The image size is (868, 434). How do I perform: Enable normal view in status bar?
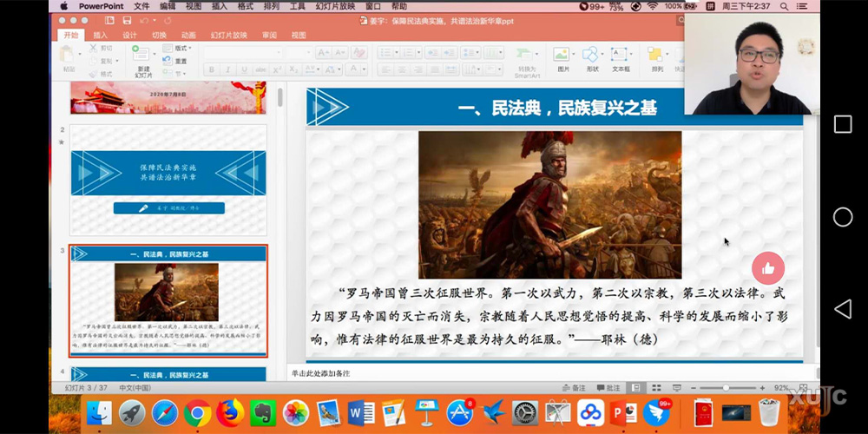636,387
